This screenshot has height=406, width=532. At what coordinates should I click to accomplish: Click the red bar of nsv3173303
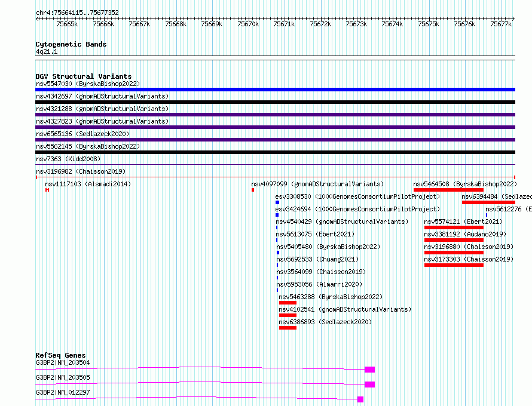click(454, 265)
